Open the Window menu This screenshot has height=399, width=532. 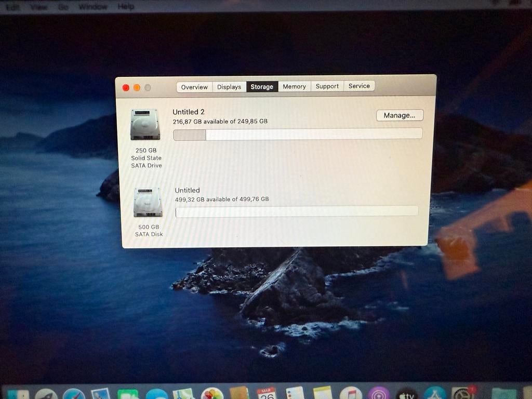tap(93, 7)
